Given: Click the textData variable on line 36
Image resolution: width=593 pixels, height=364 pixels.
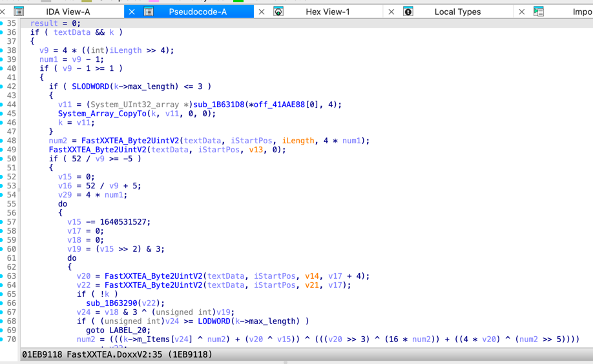Looking at the screenshot, I should click(72, 32).
